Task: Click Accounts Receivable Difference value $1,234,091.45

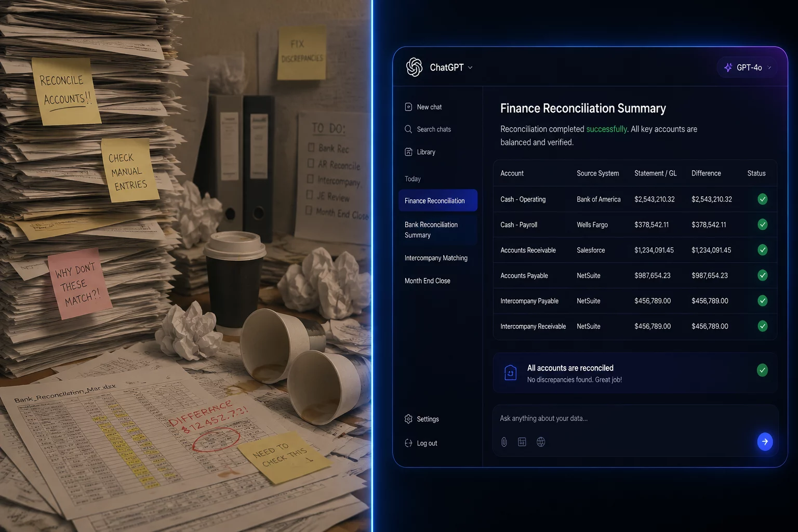Action: click(711, 250)
